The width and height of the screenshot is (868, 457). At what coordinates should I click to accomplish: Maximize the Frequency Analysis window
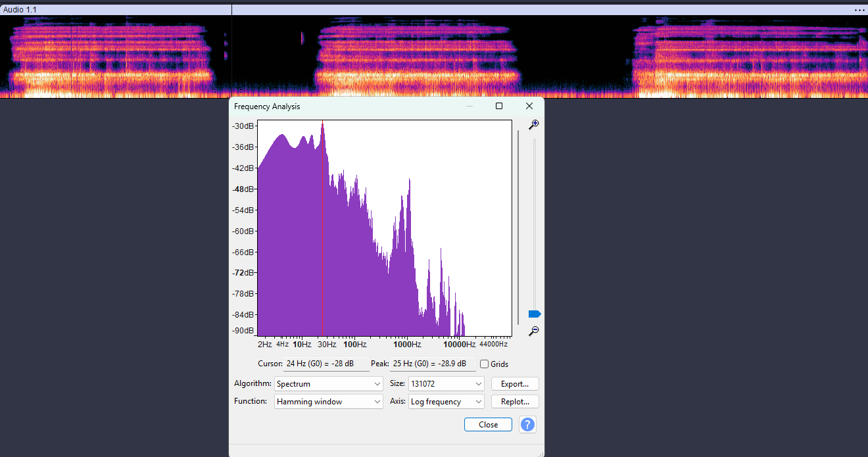coord(499,106)
